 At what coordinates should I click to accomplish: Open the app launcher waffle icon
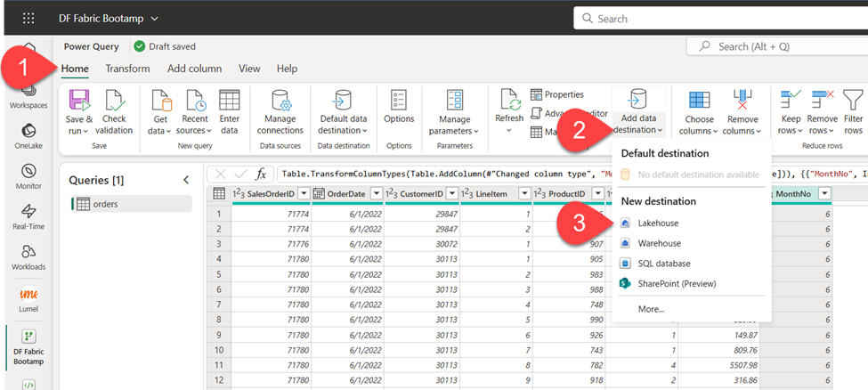pos(28,19)
